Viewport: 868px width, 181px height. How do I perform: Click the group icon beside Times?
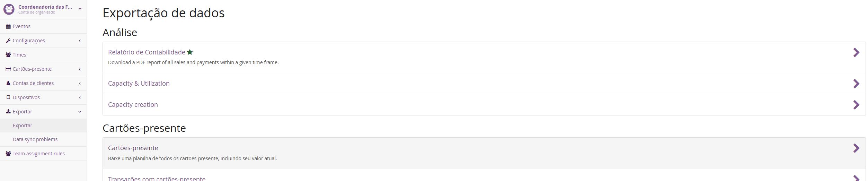[x=8, y=55]
